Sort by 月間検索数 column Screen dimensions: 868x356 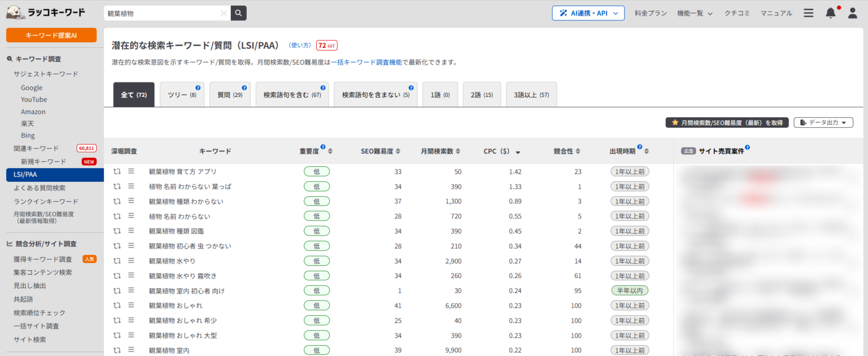(458, 151)
